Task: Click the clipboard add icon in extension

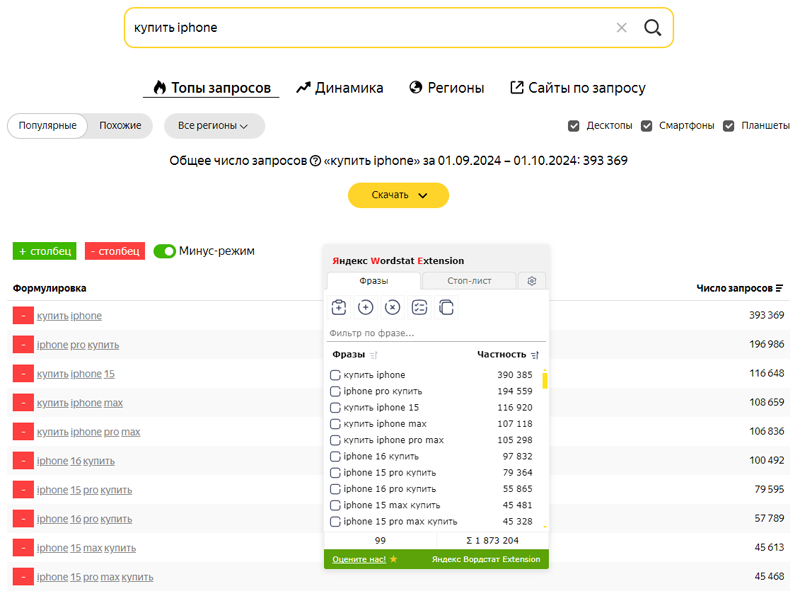Action: pos(339,307)
